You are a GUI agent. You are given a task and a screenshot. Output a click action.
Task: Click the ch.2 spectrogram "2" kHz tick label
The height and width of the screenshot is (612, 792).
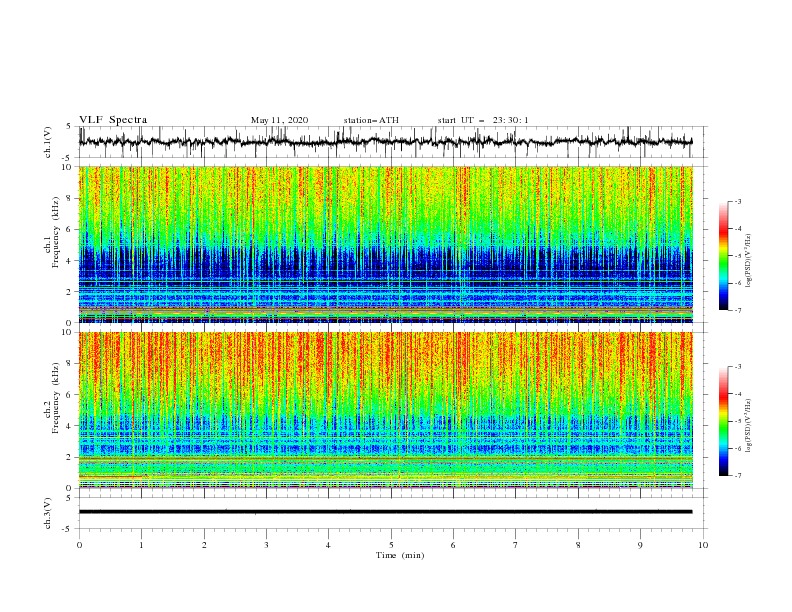(x=70, y=457)
